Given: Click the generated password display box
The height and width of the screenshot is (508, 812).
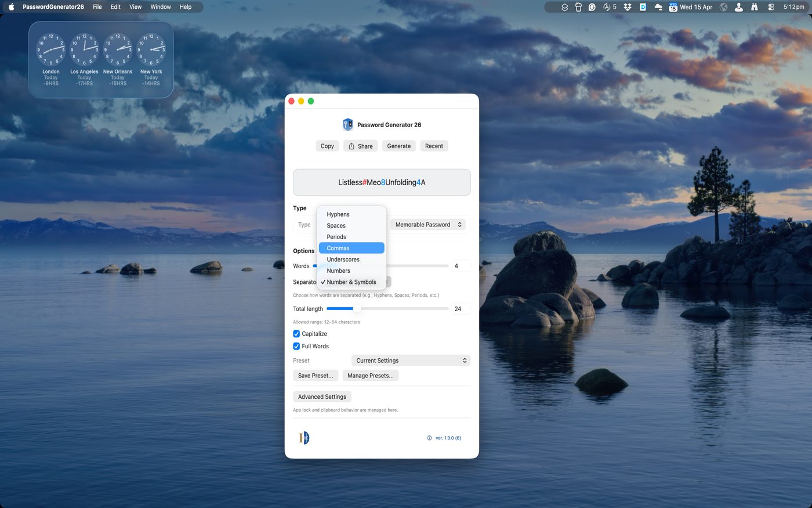Looking at the screenshot, I should click(x=382, y=182).
